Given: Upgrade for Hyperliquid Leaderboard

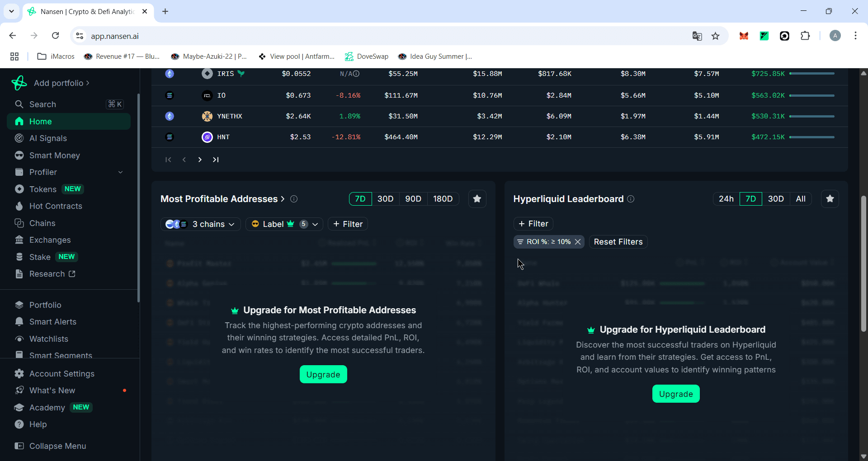Looking at the screenshot, I should coord(676,394).
